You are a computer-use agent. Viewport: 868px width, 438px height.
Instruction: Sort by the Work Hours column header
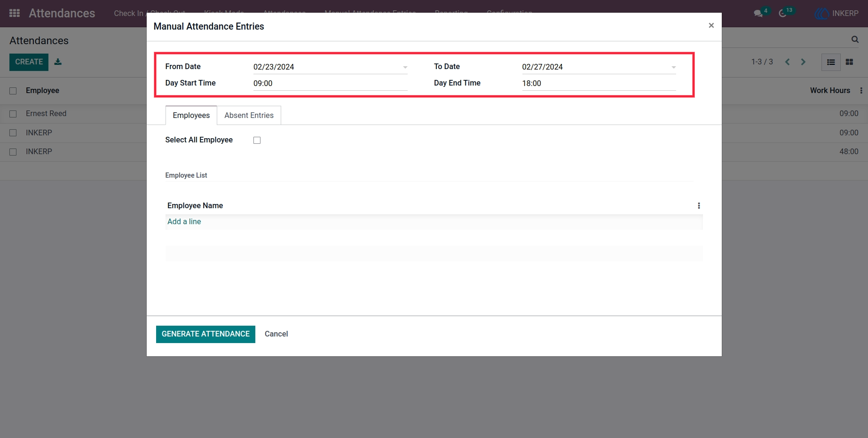coord(830,91)
